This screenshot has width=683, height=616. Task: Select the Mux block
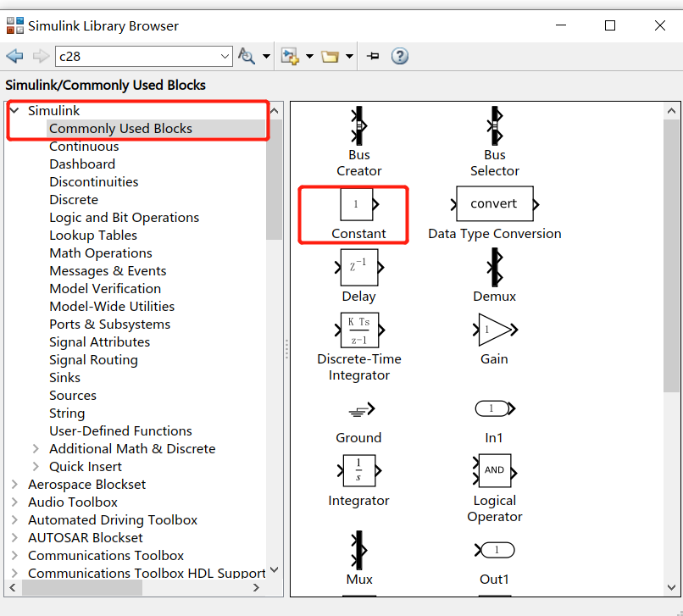359,558
